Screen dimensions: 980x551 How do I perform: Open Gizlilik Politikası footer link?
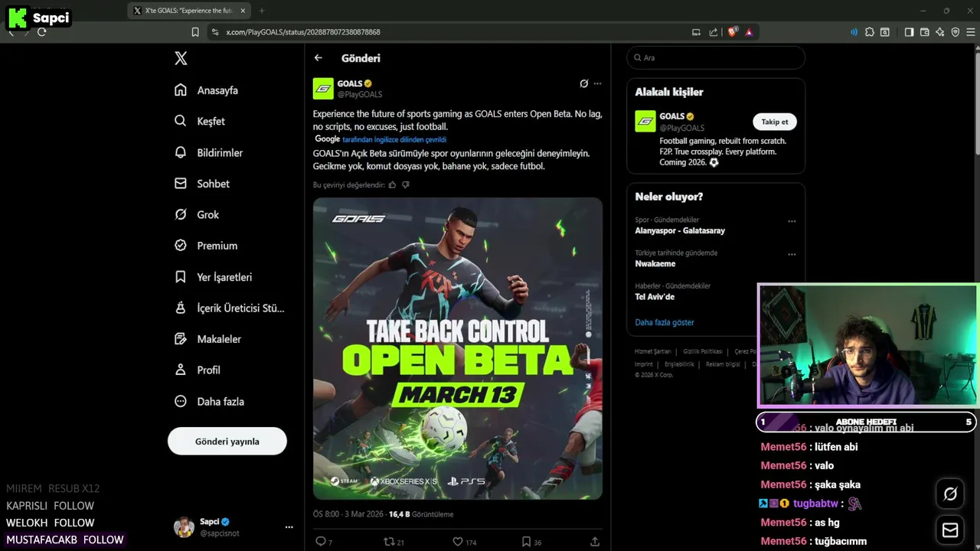tap(702, 351)
